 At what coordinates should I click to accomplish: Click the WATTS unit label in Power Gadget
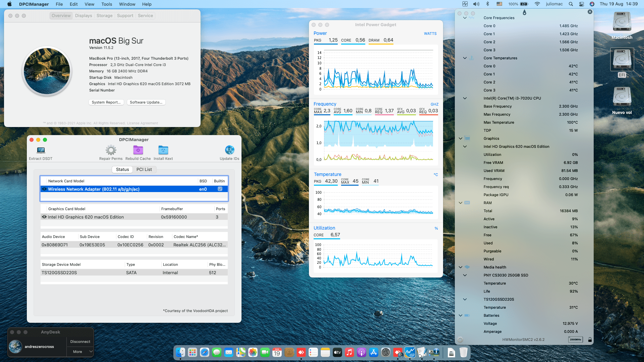coord(430,34)
